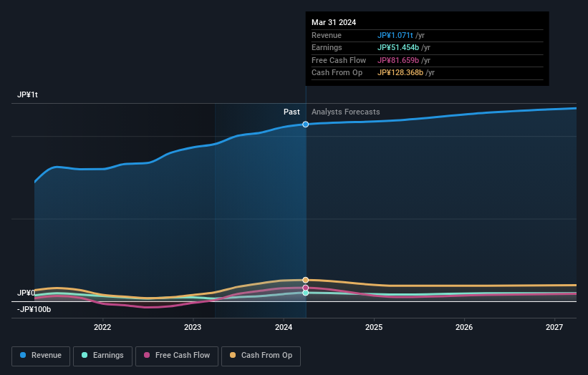The width and height of the screenshot is (588, 375).
Task: Click Cash From Op value JP¥128.368b
Action: [400, 73]
